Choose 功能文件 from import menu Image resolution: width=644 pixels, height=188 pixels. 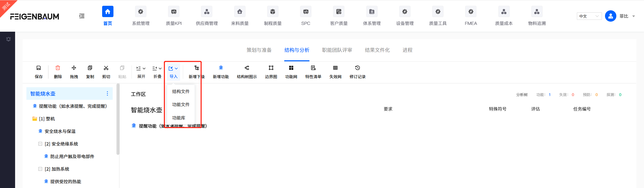(x=181, y=105)
